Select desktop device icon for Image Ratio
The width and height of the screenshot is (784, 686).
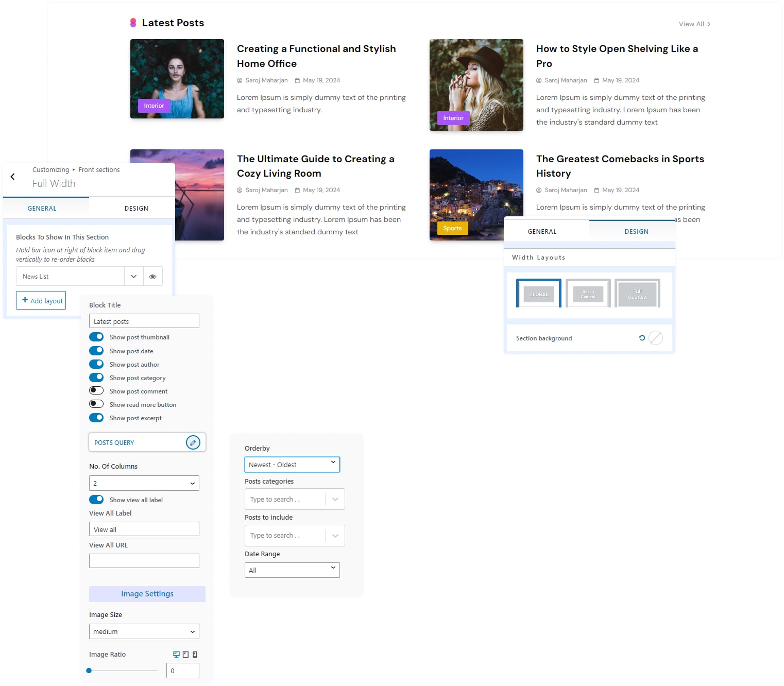(x=176, y=655)
